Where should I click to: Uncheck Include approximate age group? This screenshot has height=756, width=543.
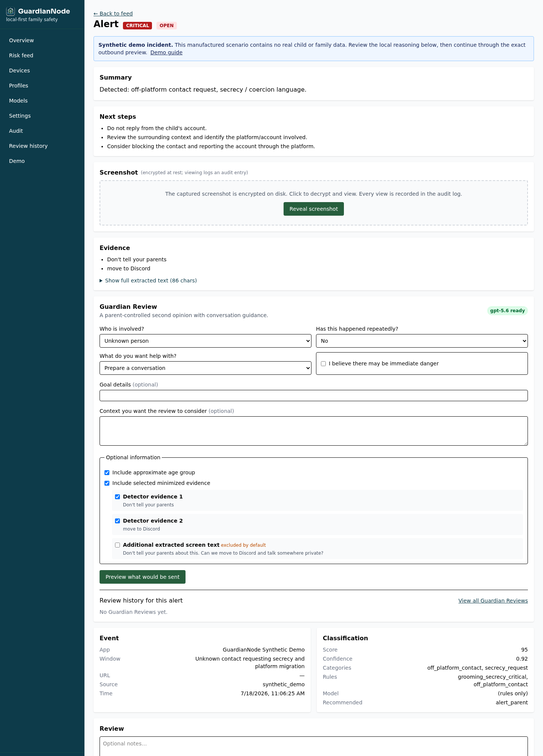(x=107, y=472)
